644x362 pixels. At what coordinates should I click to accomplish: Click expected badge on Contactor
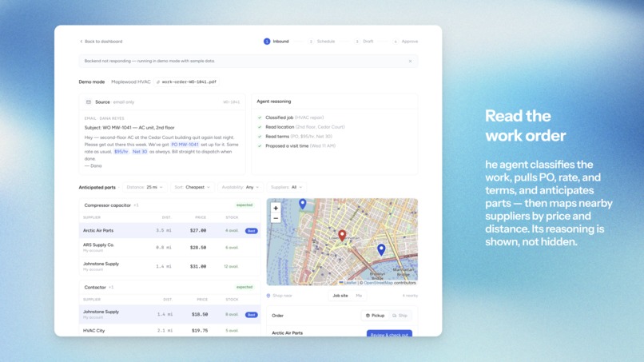(244, 287)
